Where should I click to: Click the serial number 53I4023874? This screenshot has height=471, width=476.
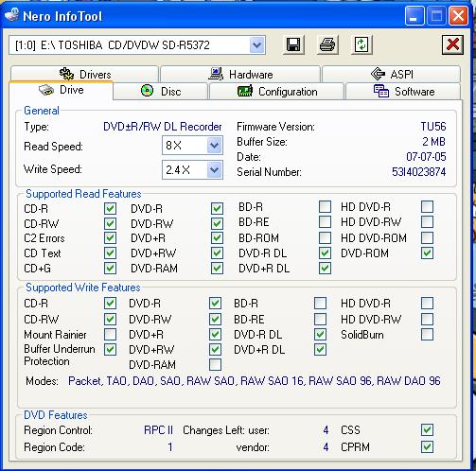click(x=418, y=172)
